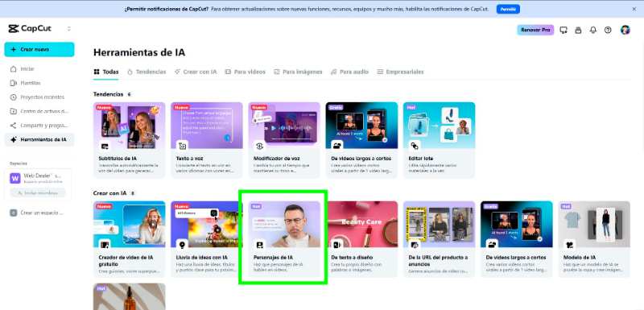This screenshot has width=644, height=310.
Task: Open the profile avatar menu
Action: [625, 30]
